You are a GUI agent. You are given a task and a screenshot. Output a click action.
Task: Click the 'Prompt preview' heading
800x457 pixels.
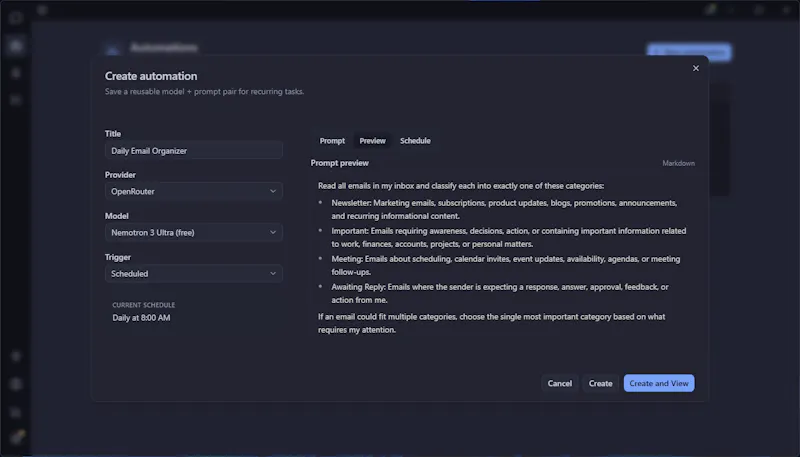(339, 163)
